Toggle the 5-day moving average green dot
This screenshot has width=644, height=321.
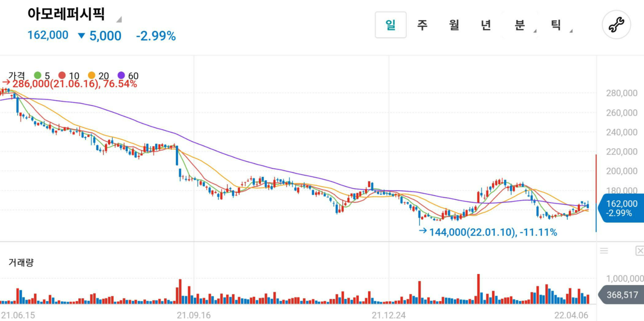(x=38, y=75)
